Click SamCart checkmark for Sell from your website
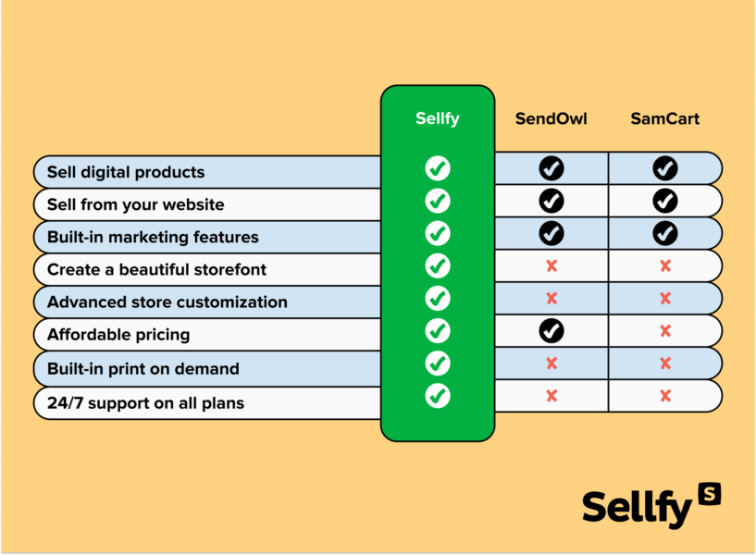The height and width of the screenshot is (555, 756). coord(664,201)
